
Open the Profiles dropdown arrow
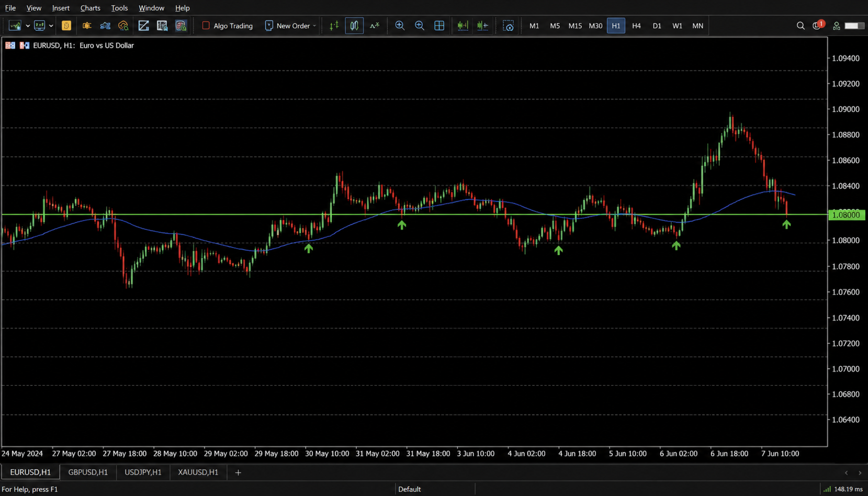[51, 26]
